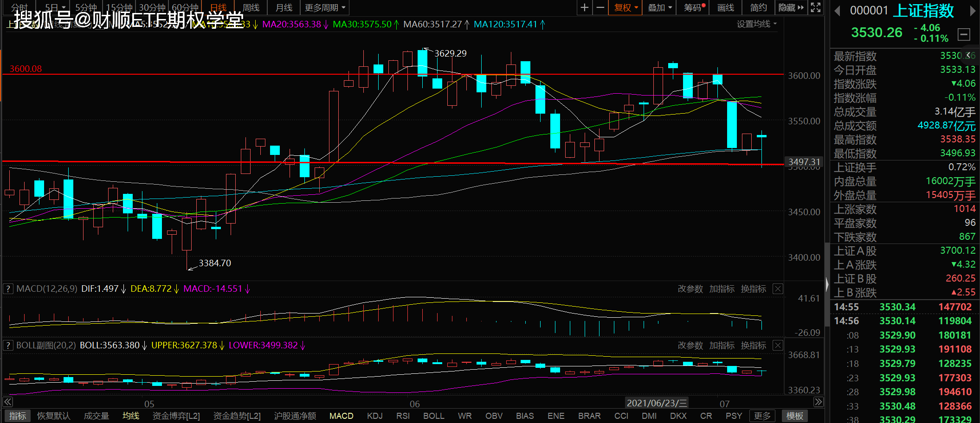Viewport: 980px width, 423px height.
Task: Switch to 简约 simplified view
Action: tap(758, 7)
